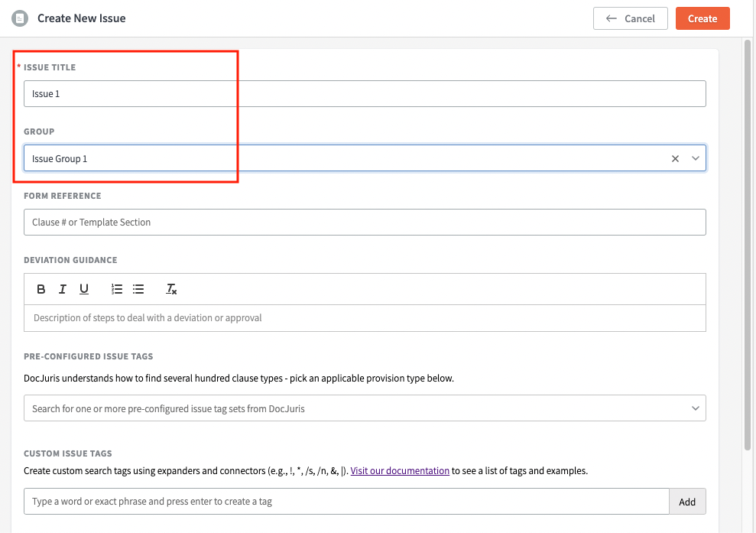Apply bold formatting in Deviation Guidance
756x533 pixels.
click(41, 289)
